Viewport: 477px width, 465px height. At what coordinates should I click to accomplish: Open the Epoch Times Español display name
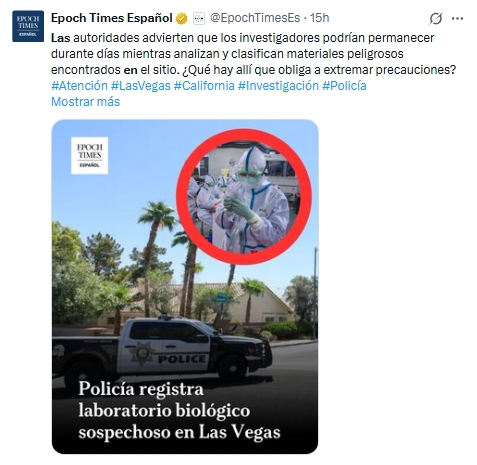(x=112, y=18)
